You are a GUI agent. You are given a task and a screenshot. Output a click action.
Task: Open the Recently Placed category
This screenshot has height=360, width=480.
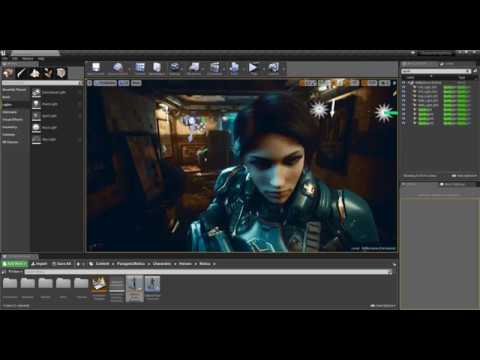click(x=15, y=90)
